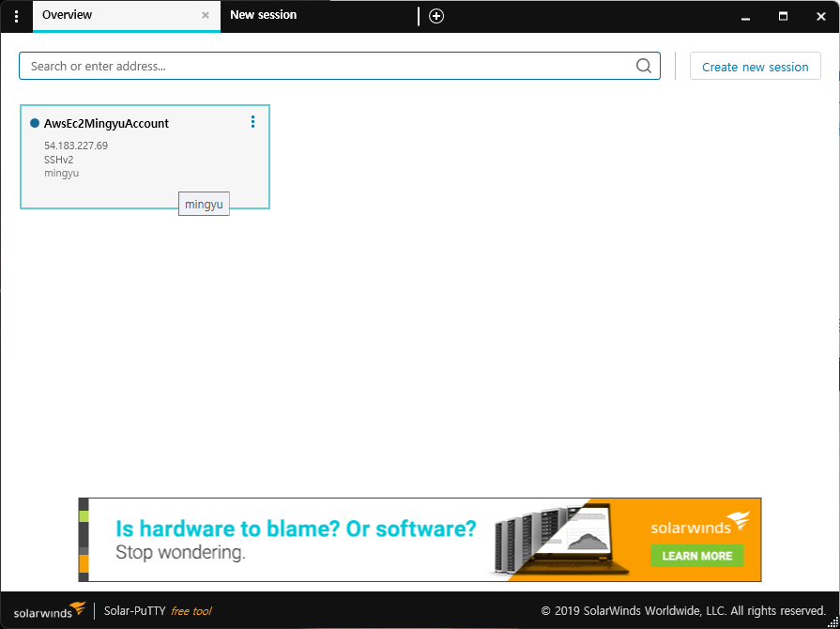Viewport: 840px width, 629px height.
Task: Click the solarwinds logo in the ad banner
Action: [x=700, y=524]
